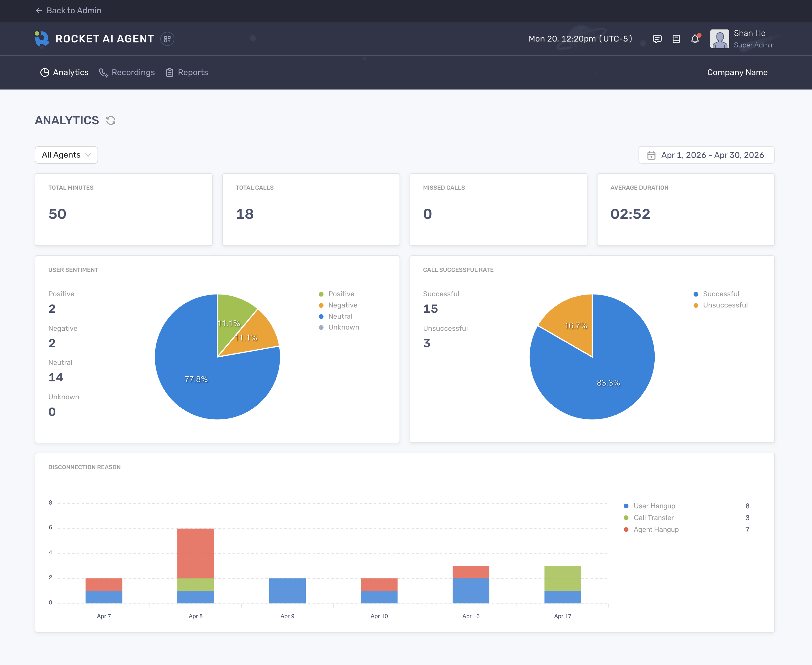812x665 pixels.
Task: Expand the All Agents dropdown
Action: (x=66, y=155)
